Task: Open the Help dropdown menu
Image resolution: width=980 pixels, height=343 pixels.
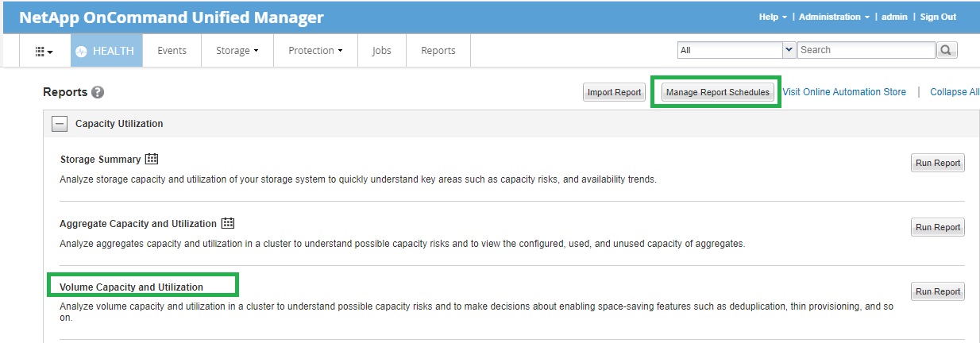Action: 772,17
